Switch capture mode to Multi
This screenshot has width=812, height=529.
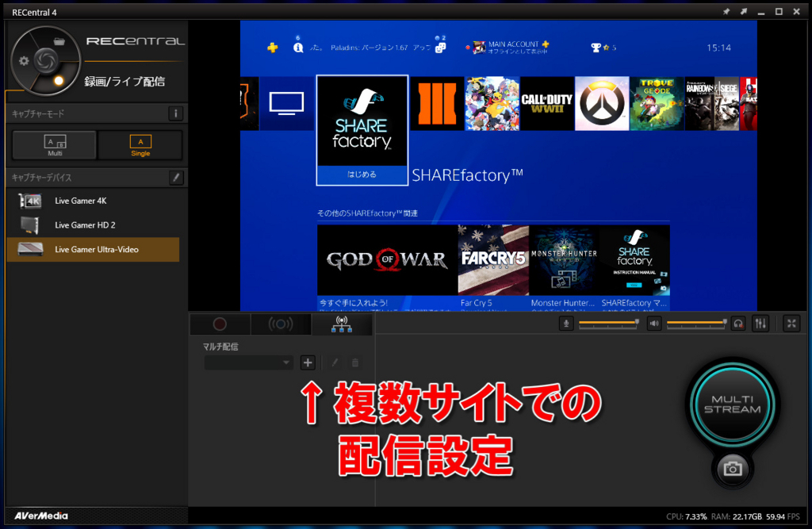tap(53, 145)
